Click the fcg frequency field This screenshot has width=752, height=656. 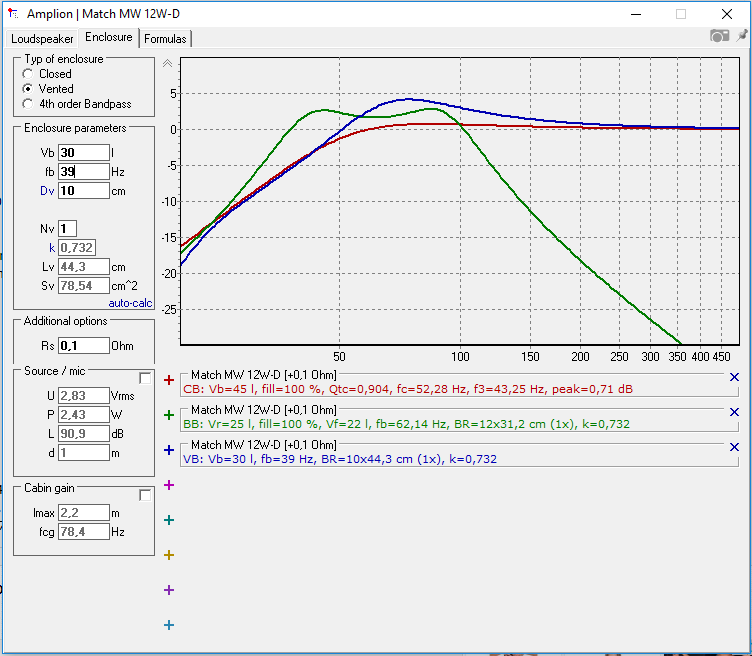(x=84, y=531)
